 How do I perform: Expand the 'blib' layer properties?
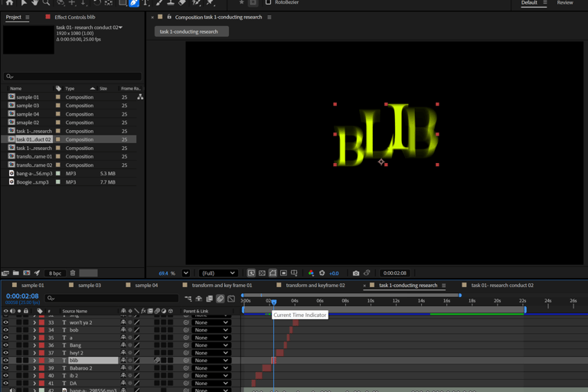point(34,361)
